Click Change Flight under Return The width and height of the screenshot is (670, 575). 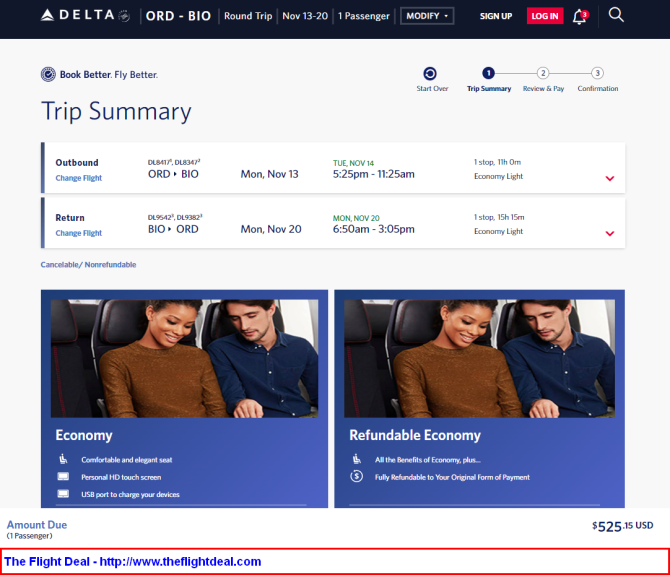[79, 233]
